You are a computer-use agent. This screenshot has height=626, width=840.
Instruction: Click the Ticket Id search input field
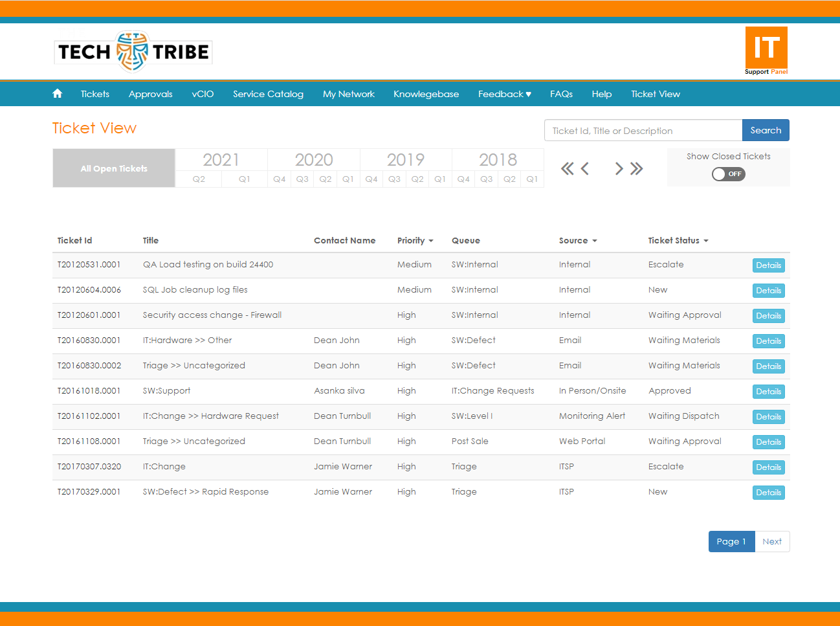[643, 129]
